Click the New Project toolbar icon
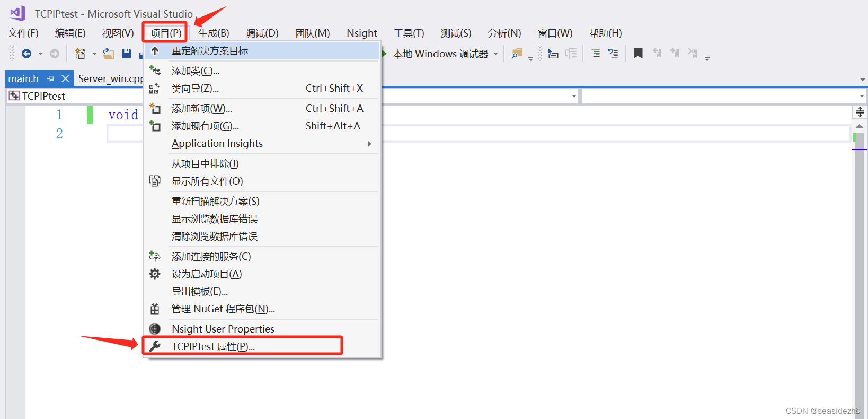Screen dimensions: 868x419 81,54
